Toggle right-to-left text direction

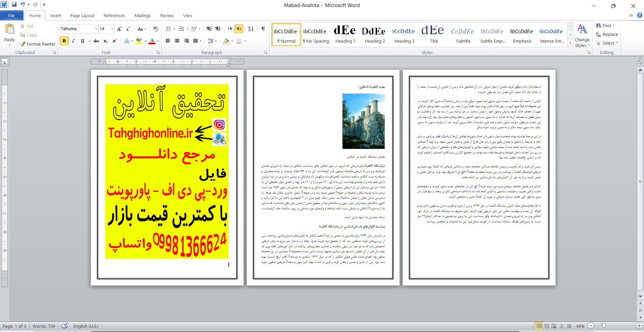tap(239, 29)
